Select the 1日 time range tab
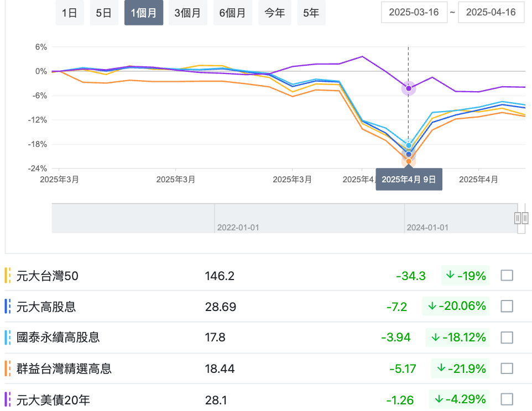Image resolution: width=532 pixels, height=411 pixels. tap(69, 13)
